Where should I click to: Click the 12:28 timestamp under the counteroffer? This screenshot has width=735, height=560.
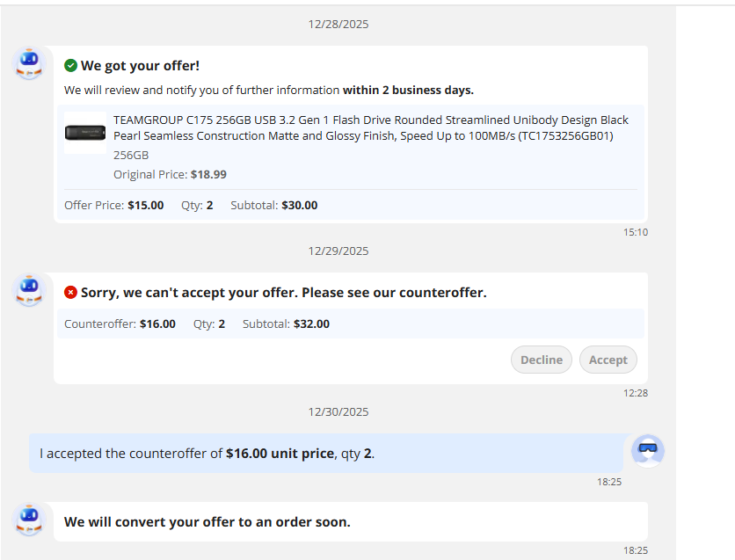pos(636,393)
